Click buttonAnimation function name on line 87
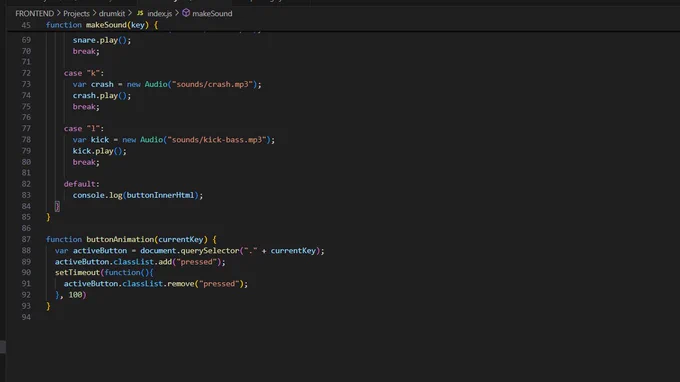Viewport: 680px width, 382px height. click(x=120, y=239)
